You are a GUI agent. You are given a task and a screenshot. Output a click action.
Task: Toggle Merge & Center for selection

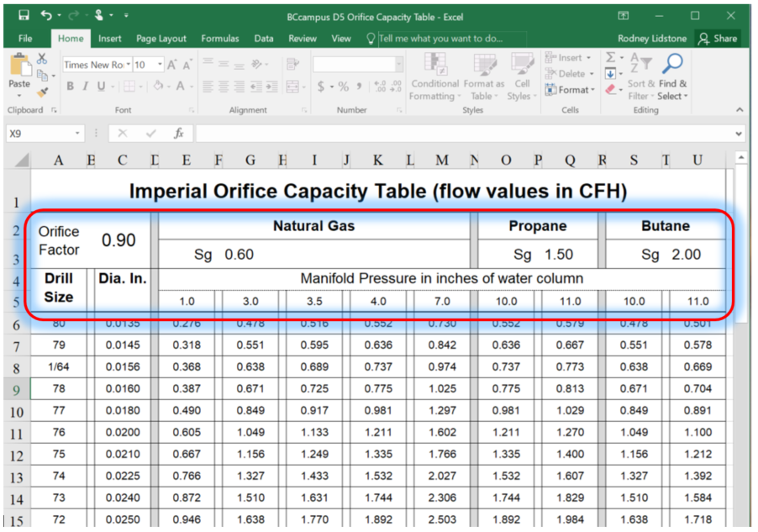pyautogui.click(x=294, y=86)
